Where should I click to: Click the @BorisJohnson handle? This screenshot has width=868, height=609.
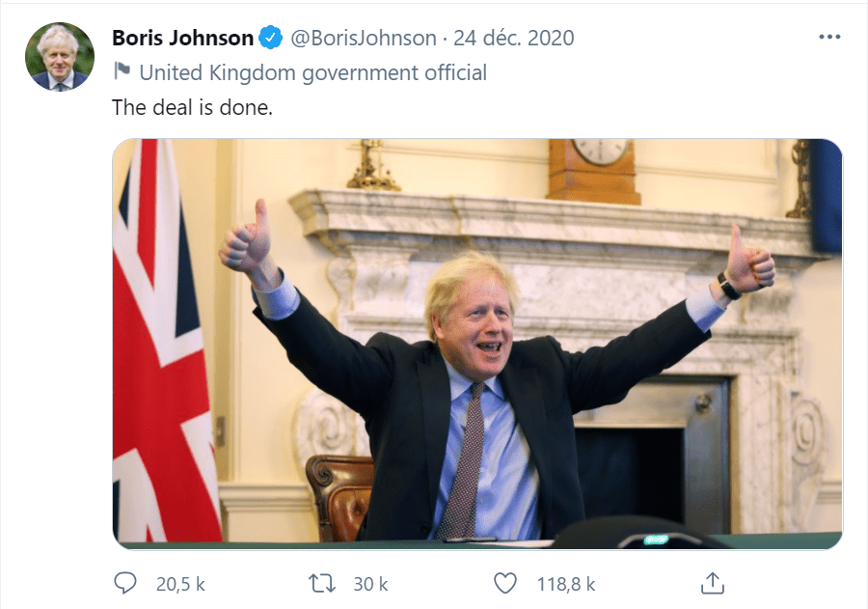click(363, 39)
